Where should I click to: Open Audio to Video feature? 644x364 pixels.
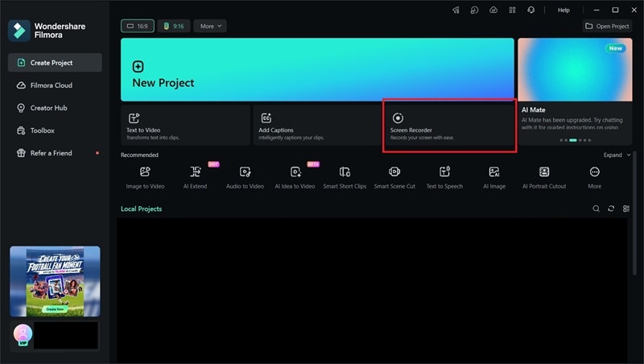click(x=245, y=177)
